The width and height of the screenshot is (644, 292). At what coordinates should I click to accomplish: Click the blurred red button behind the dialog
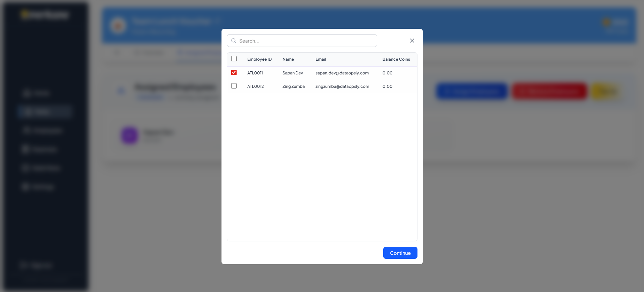[x=549, y=91]
